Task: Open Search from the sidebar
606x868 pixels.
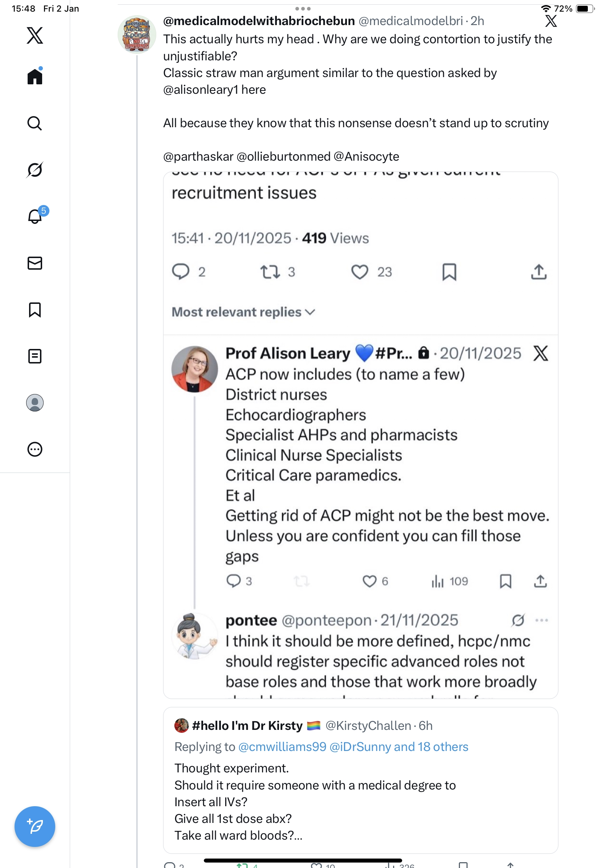Action: tap(35, 123)
